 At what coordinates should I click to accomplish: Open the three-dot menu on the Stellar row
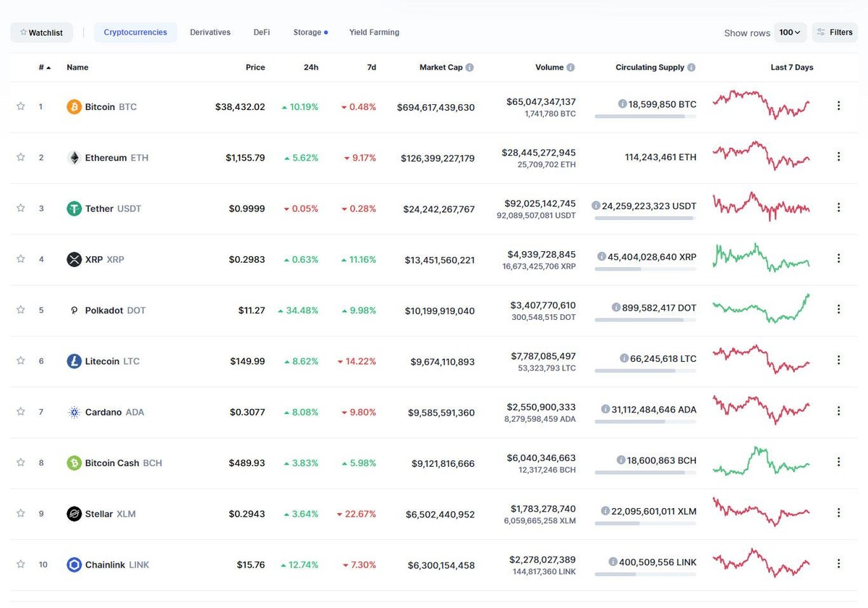pos(838,513)
